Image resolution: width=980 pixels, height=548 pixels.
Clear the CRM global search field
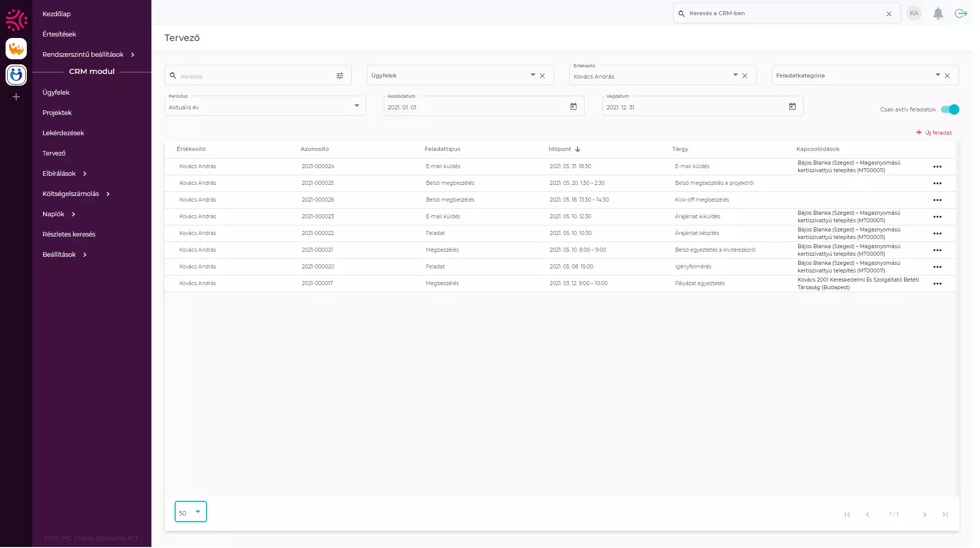[x=889, y=14]
